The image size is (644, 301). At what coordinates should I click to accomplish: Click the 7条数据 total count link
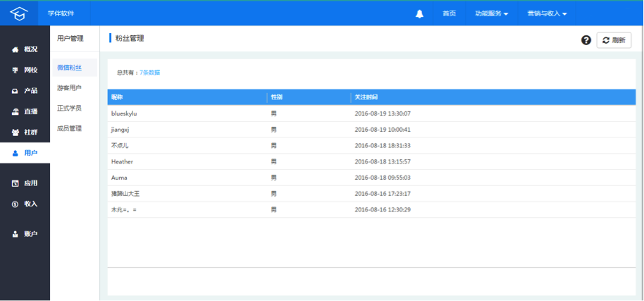coord(149,73)
